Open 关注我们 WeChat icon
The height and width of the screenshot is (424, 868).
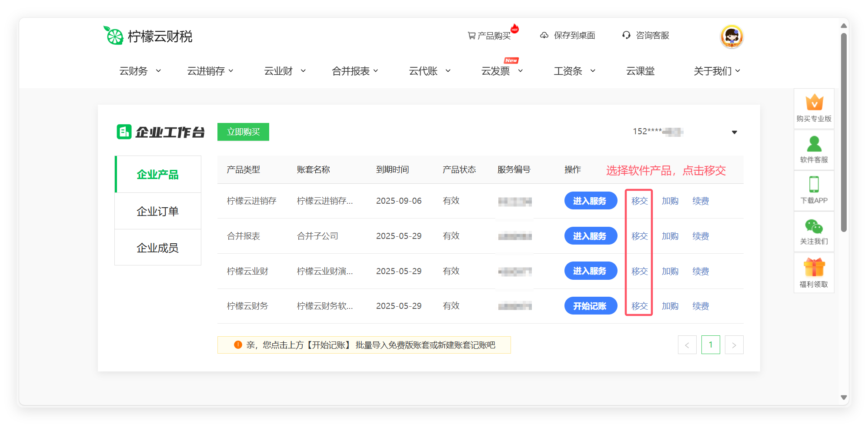point(814,226)
